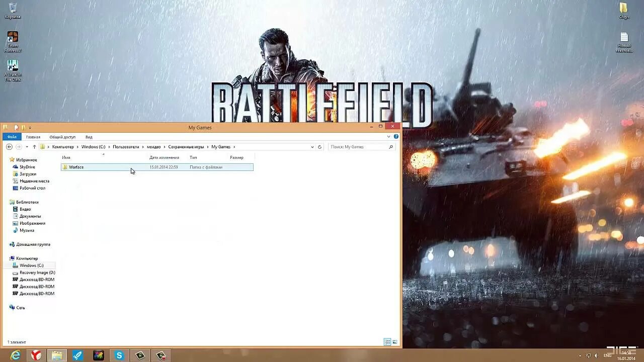Open the colorful square taskbar app

coord(99,355)
